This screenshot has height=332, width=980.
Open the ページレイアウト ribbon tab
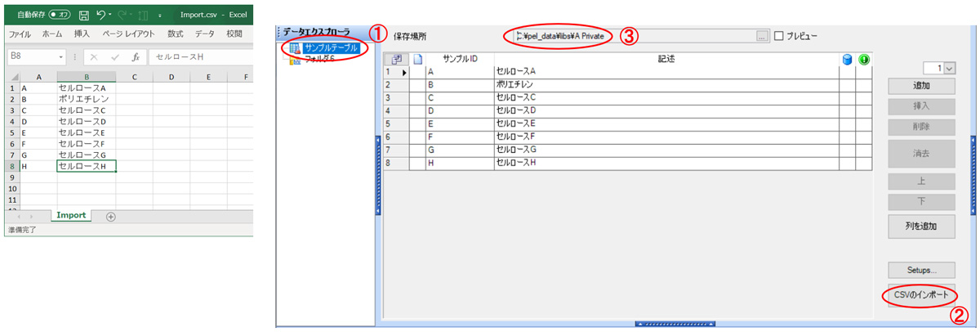click(129, 34)
